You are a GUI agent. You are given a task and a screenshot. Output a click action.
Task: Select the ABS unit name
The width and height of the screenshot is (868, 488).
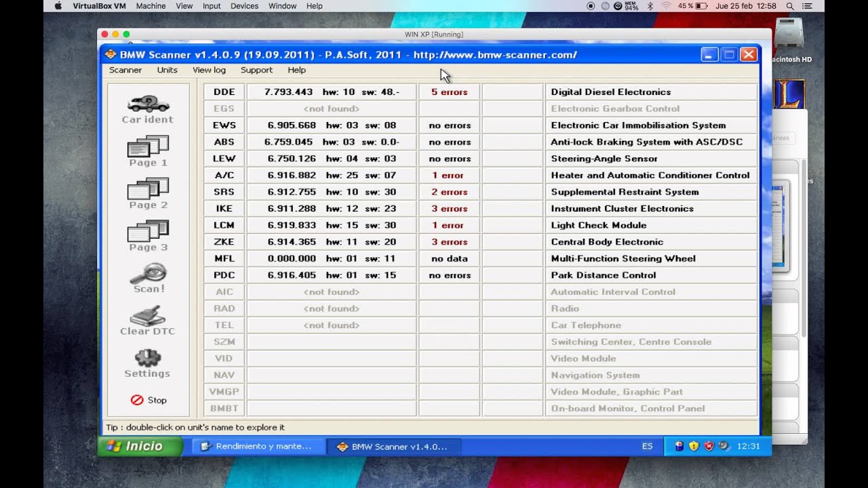coord(224,142)
